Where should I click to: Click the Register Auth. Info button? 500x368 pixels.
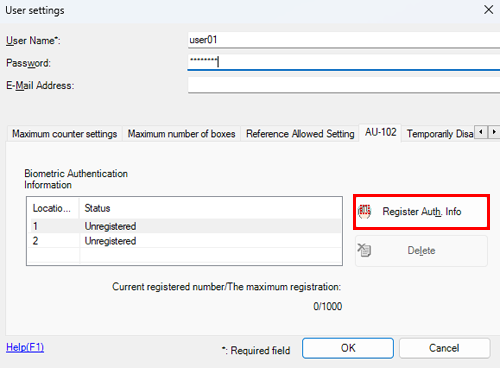(x=421, y=212)
